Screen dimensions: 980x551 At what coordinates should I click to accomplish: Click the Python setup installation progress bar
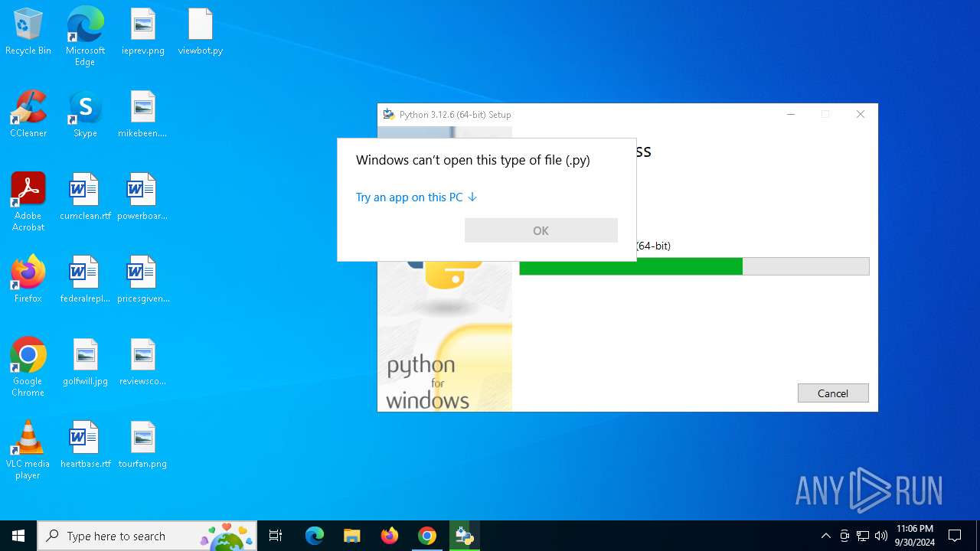click(x=694, y=266)
